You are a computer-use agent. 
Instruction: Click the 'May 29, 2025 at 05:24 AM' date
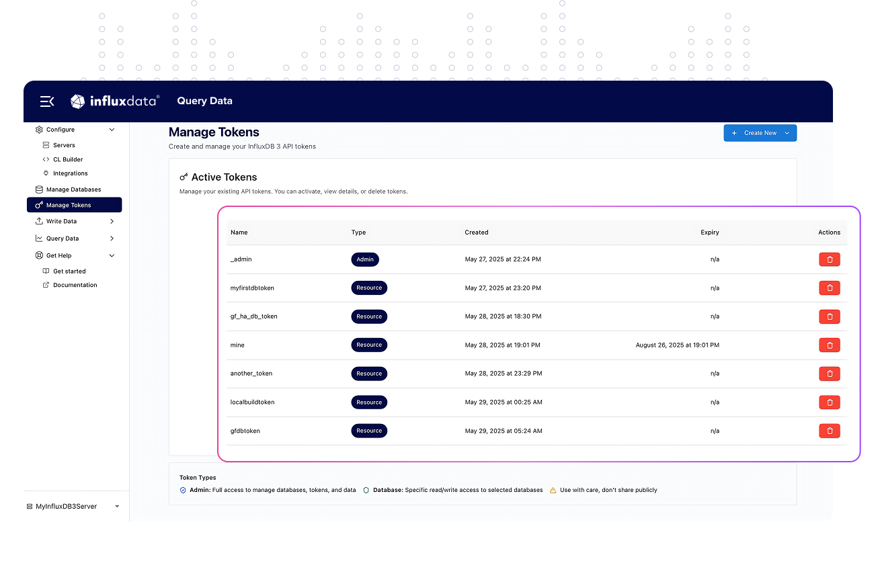coord(504,431)
